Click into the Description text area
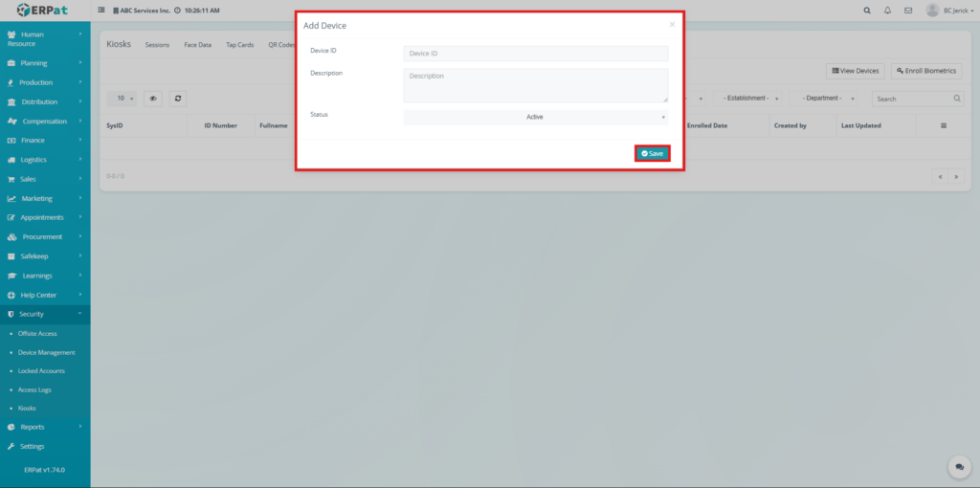 (536, 85)
